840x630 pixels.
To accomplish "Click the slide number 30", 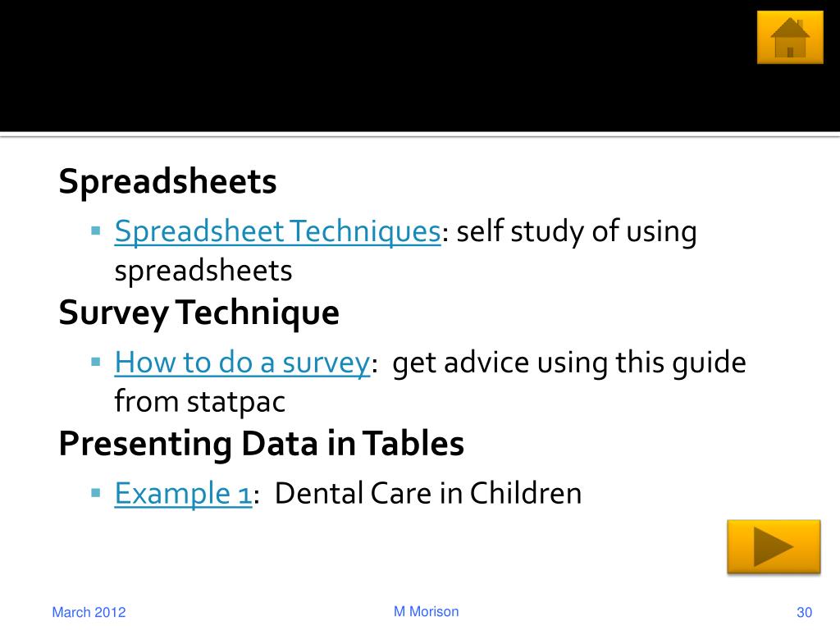I will coord(805,612).
